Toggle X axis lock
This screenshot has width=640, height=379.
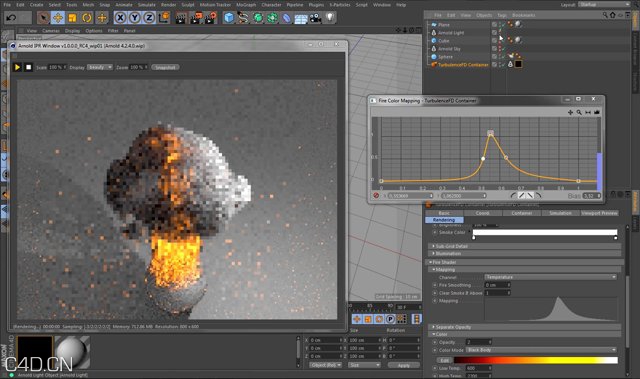pyautogui.click(x=120, y=18)
